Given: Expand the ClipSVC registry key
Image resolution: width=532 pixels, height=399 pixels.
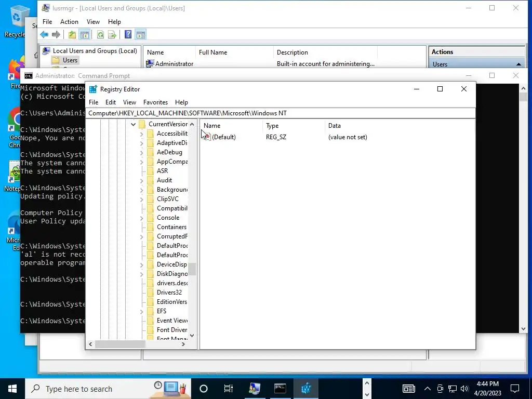Looking at the screenshot, I should point(141,199).
